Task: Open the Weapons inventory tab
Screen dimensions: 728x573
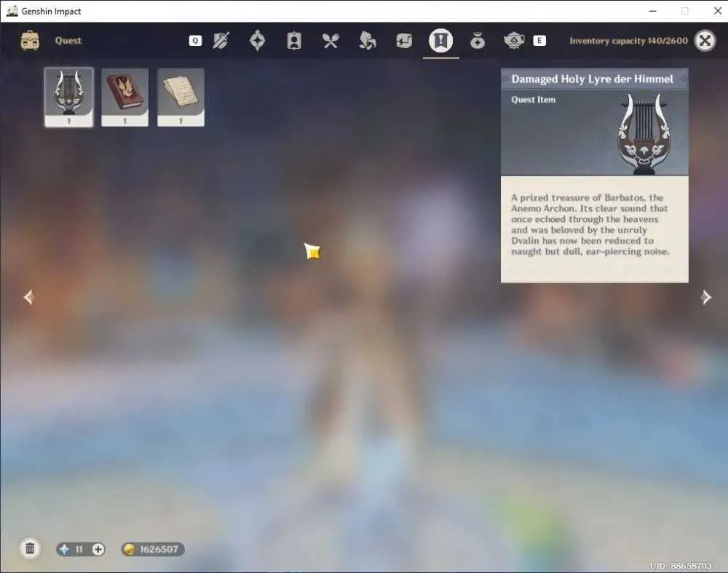Action: [x=221, y=41]
